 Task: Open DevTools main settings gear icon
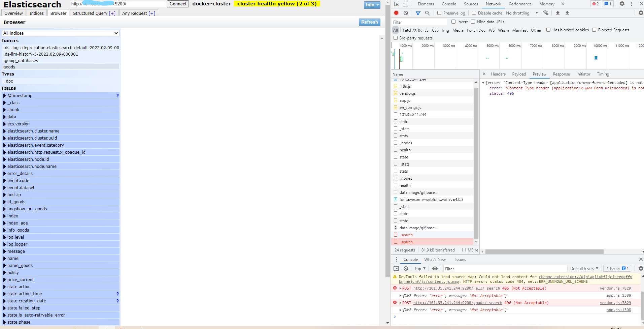pos(622,4)
